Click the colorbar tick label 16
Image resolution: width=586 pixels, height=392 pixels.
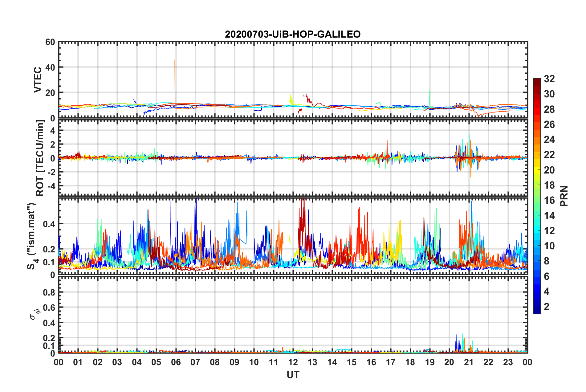[x=549, y=200]
